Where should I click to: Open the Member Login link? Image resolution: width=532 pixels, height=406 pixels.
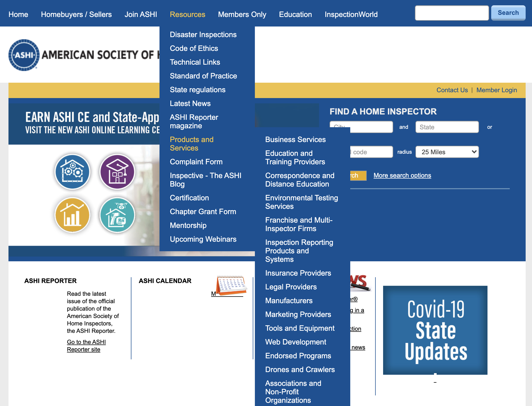496,90
